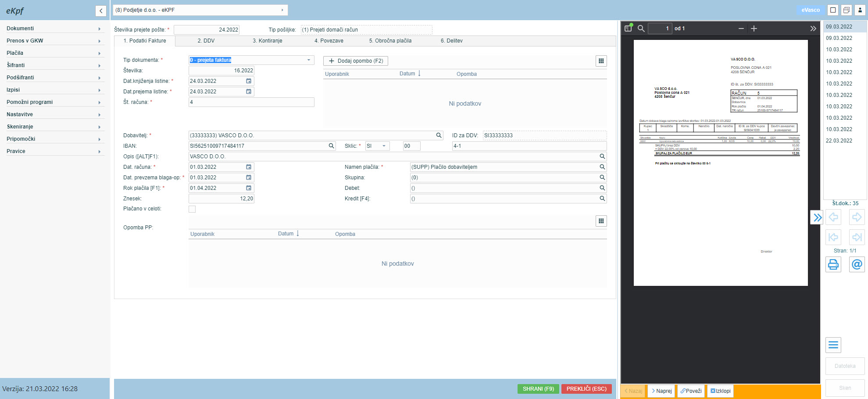Jump to the last document
This screenshot has height=399, width=868.
(857, 237)
